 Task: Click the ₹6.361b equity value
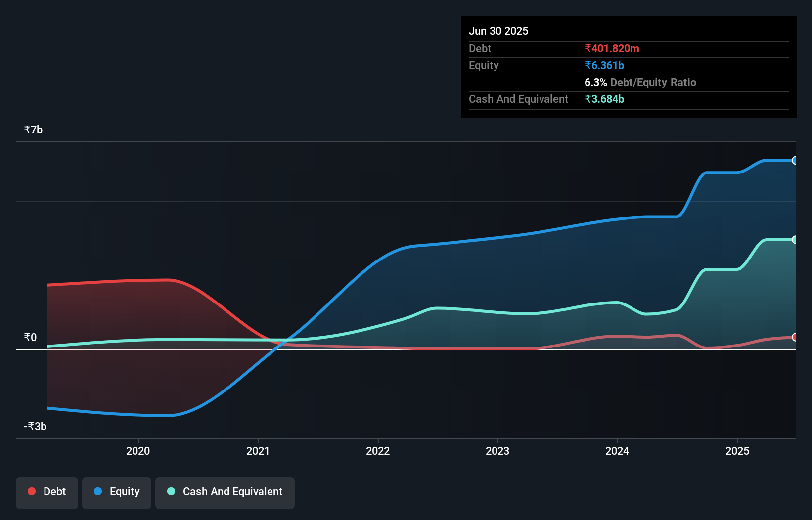[604, 65]
